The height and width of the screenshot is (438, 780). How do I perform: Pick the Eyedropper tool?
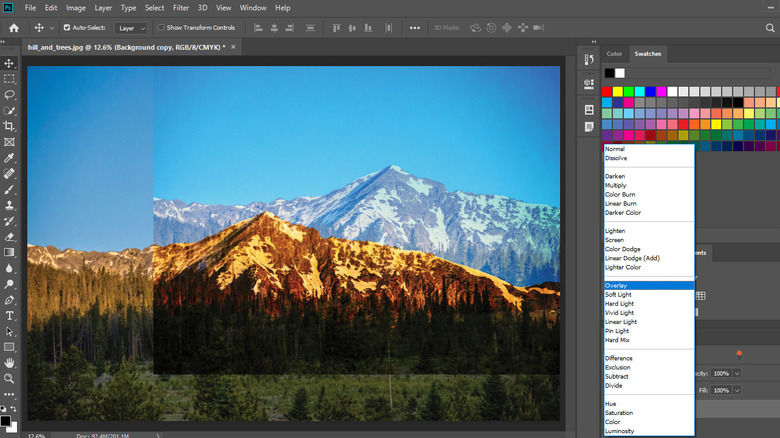(x=10, y=158)
